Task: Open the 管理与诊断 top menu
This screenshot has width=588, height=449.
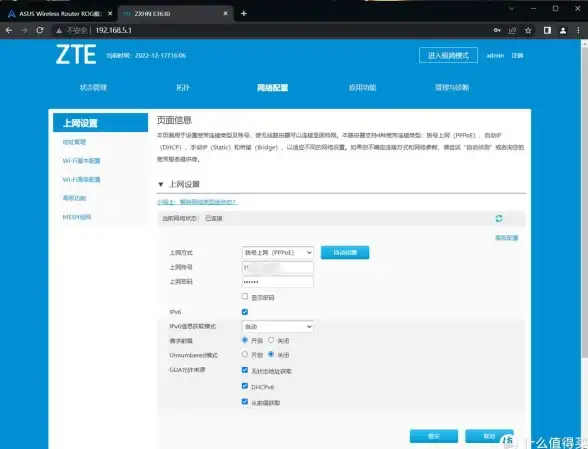Action: [x=452, y=87]
